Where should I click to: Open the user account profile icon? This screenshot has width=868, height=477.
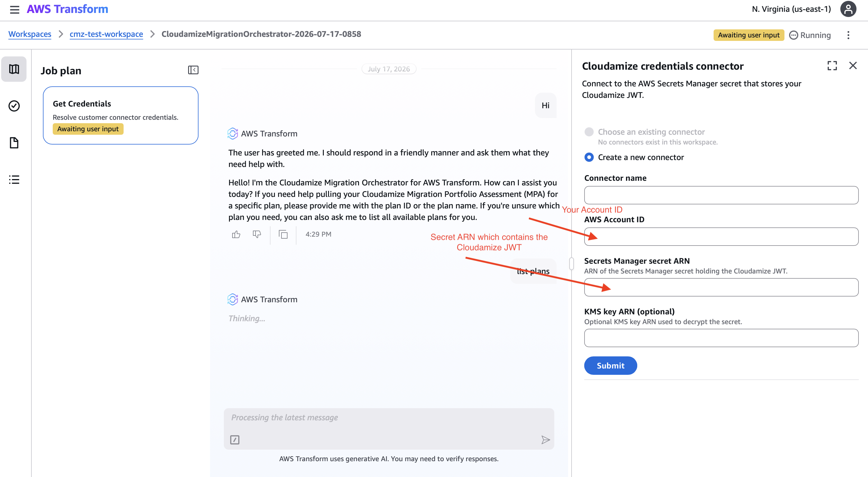click(x=848, y=9)
